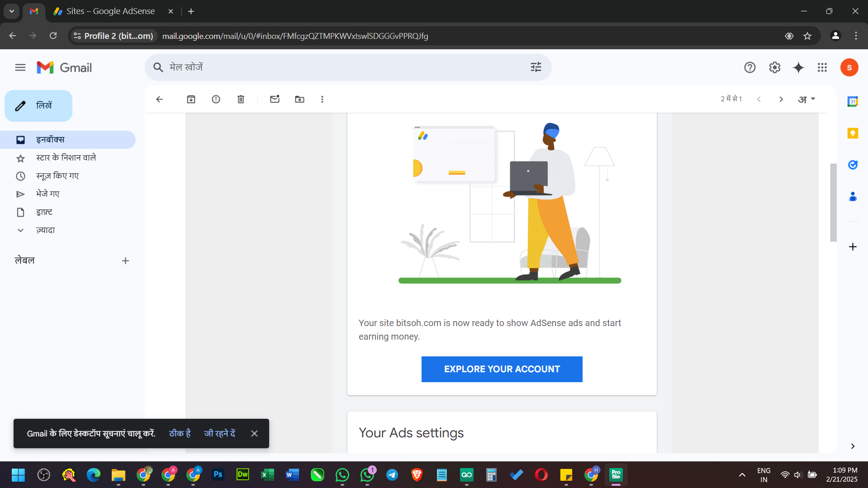Accept desktop notifications (ठीक है)

tap(180, 434)
